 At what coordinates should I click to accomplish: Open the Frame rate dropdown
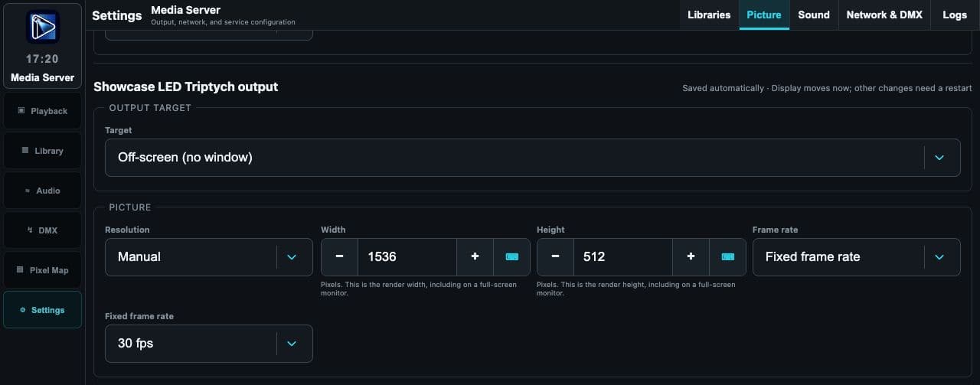pyautogui.click(x=856, y=257)
